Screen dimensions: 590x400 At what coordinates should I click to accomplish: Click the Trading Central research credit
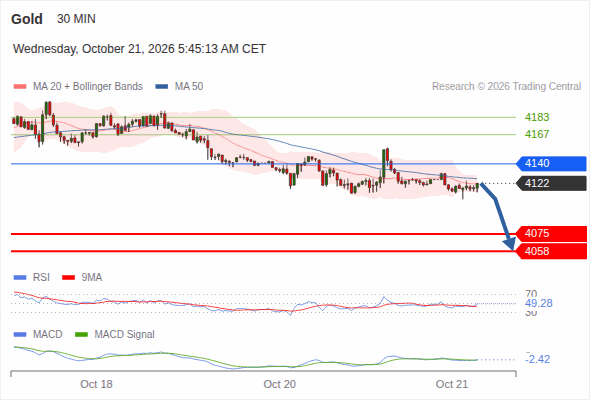(506, 87)
